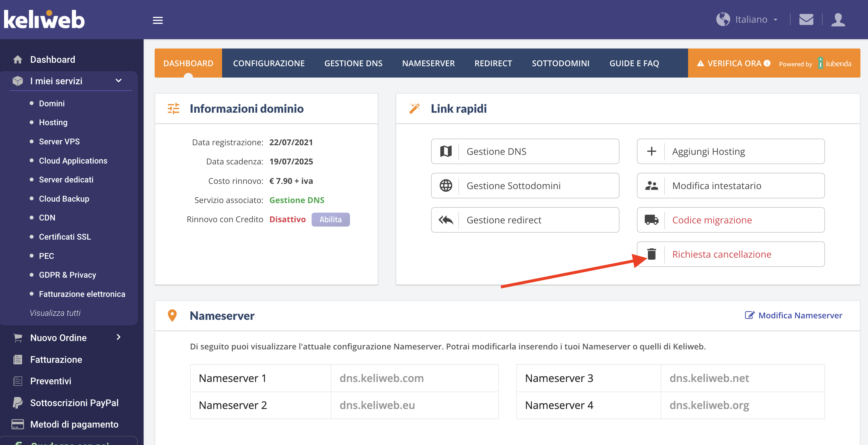The image size is (868, 445).
Task: Open Server dedicati in the sidebar
Action: (66, 180)
